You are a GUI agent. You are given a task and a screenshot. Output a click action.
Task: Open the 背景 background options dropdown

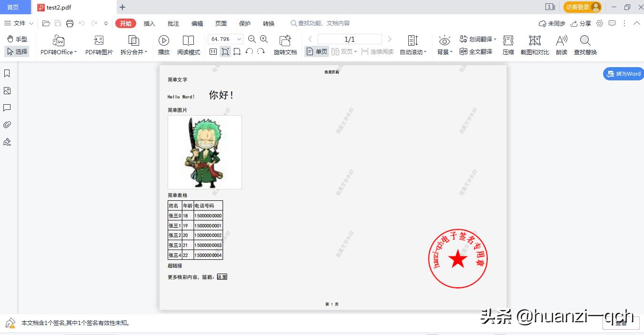pyautogui.click(x=444, y=45)
